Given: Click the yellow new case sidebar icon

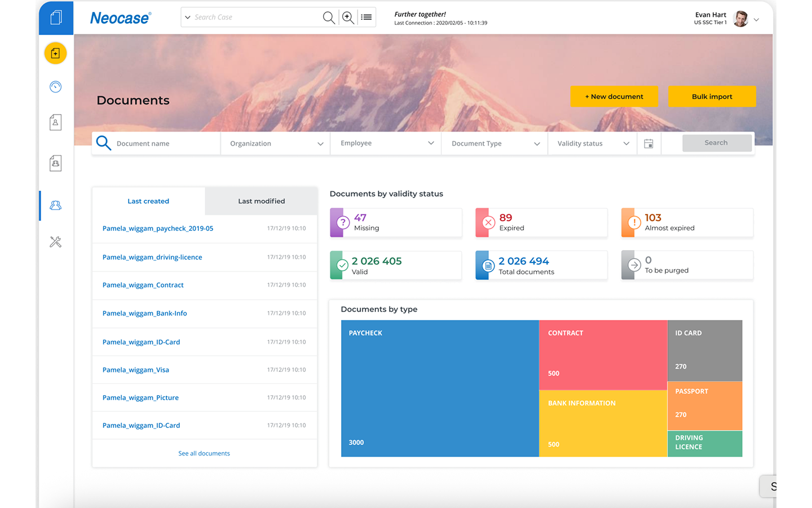Looking at the screenshot, I should pyautogui.click(x=55, y=53).
